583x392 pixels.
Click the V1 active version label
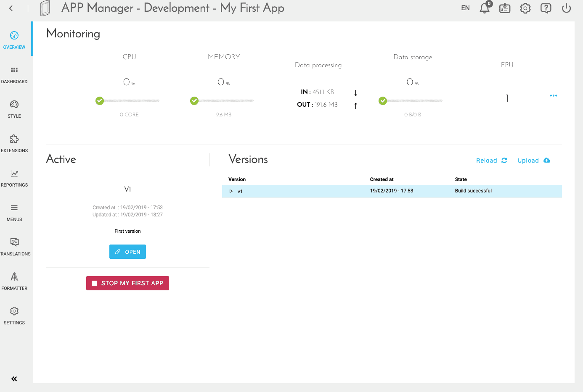click(x=127, y=189)
